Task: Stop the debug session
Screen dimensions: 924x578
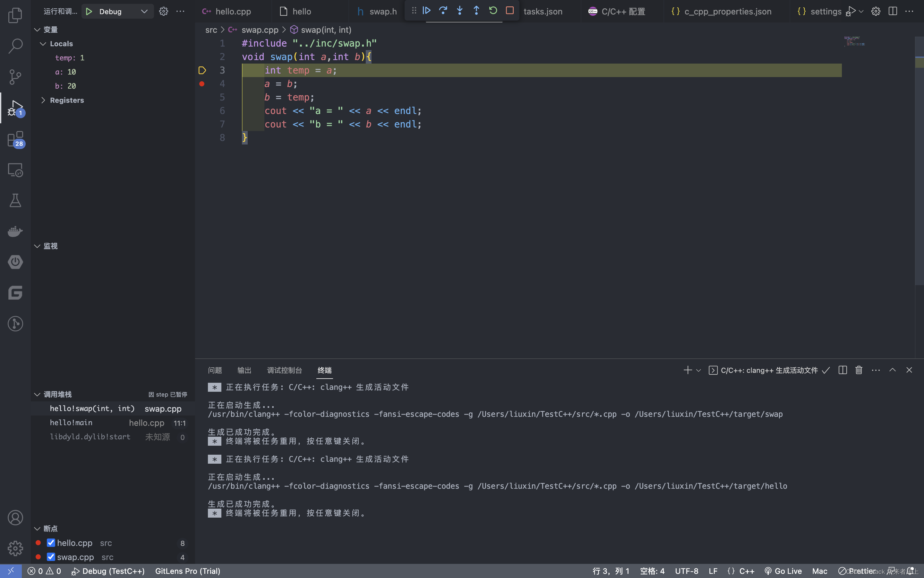Action: [510, 11]
